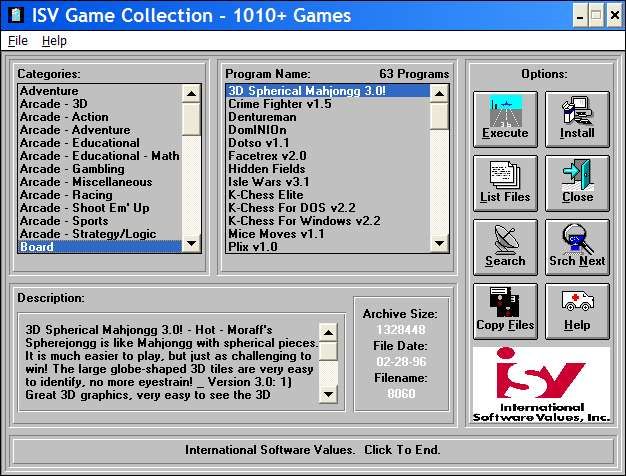Screen dimensions: 626x476
Task: Select the Arcade - Miscellaneous category
Action: pyautogui.click(x=100, y=182)
